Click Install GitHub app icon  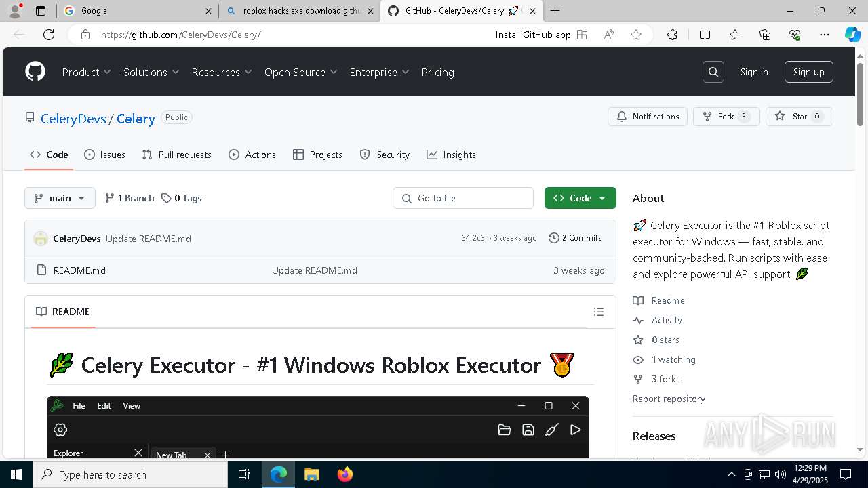pos(582,35)
